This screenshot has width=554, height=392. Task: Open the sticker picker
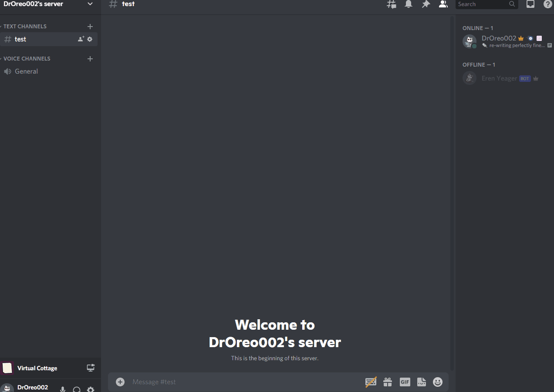click(x=421, y=382)
